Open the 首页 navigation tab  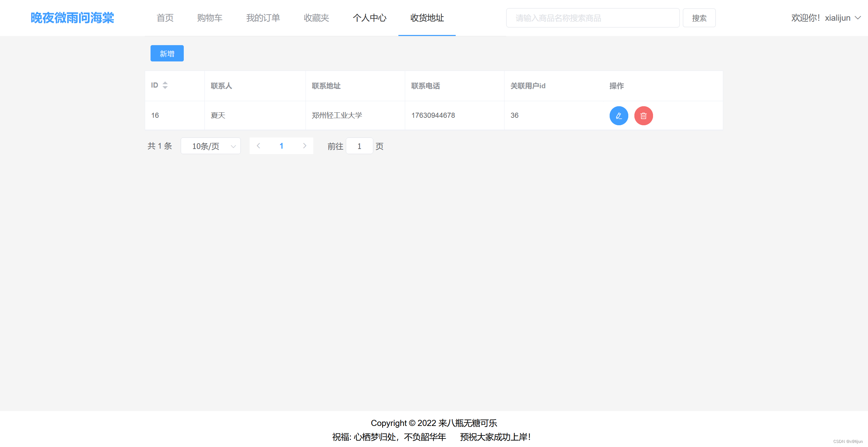tap(165, 18)
